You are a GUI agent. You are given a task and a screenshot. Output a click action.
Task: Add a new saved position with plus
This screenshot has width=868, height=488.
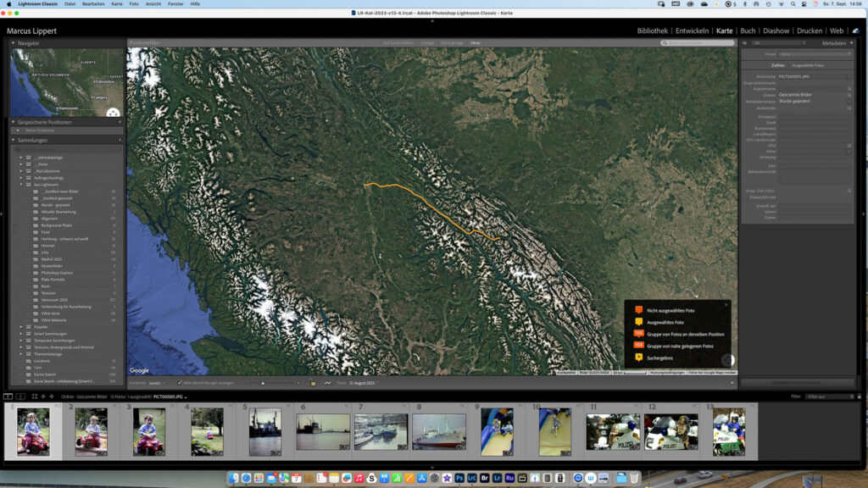tap(120, 122)
